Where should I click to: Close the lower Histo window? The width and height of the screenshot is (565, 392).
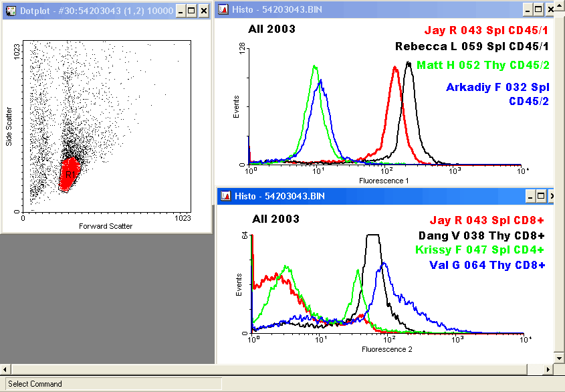pyautogui.click(x=552, y=195)
